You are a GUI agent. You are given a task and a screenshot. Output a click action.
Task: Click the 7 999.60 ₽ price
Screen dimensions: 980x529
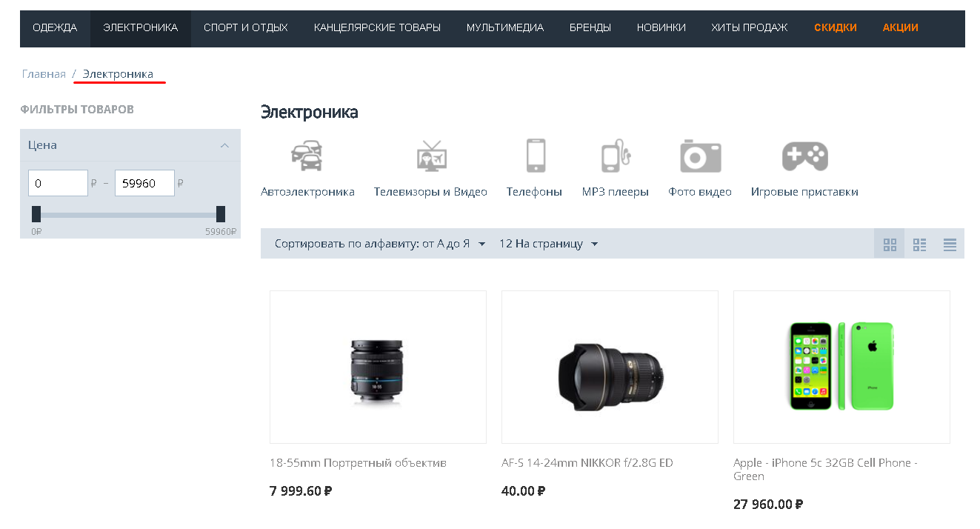[301, 490]
